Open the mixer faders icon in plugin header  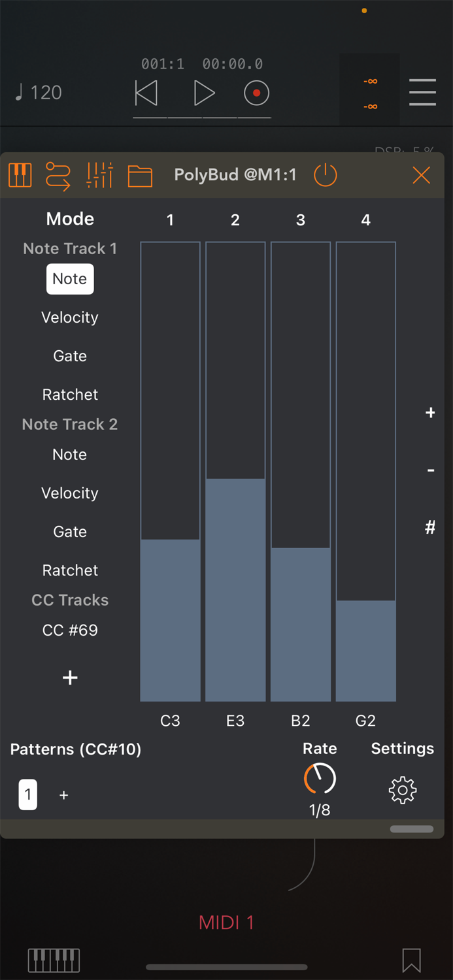99,175
